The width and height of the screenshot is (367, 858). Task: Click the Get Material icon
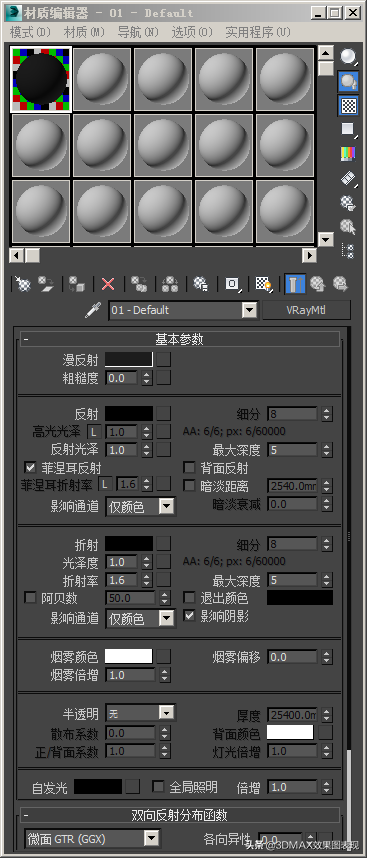[22, 283]
